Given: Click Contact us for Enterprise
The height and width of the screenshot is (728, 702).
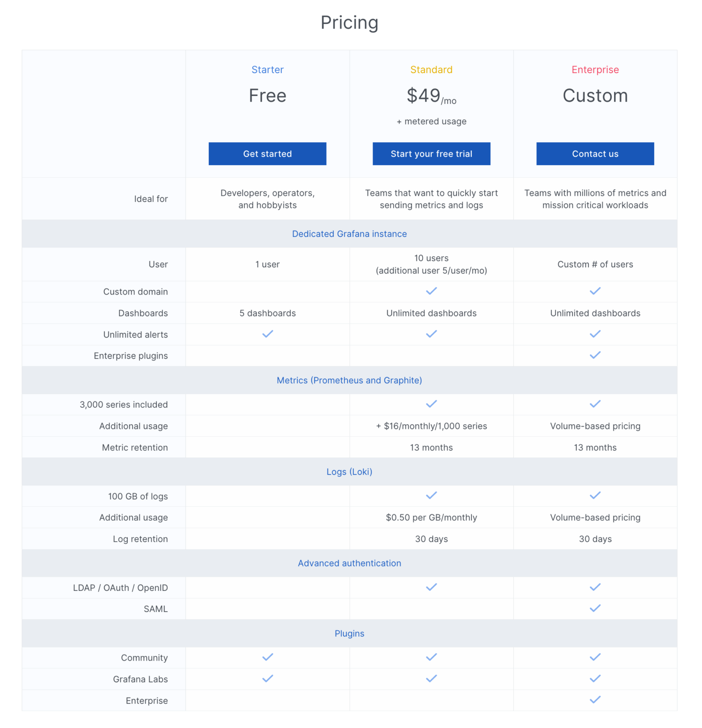Looking at the screenshot, I should point(595,154).
